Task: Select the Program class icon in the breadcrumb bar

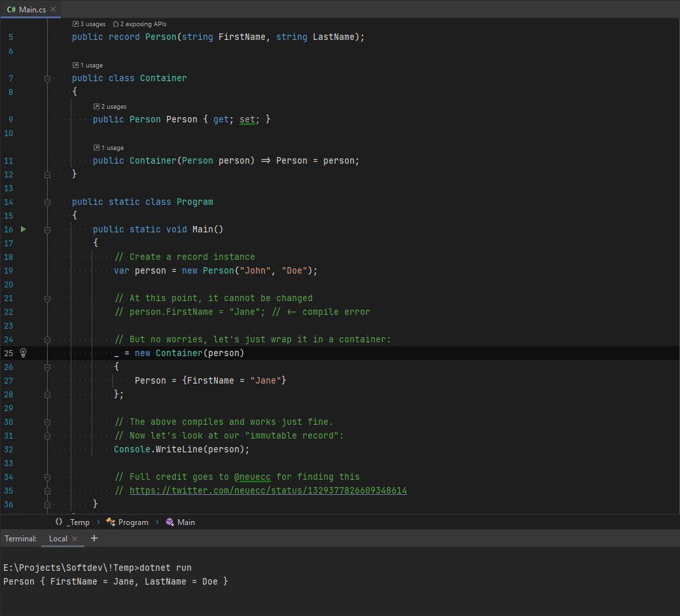Action: (110, 522)
